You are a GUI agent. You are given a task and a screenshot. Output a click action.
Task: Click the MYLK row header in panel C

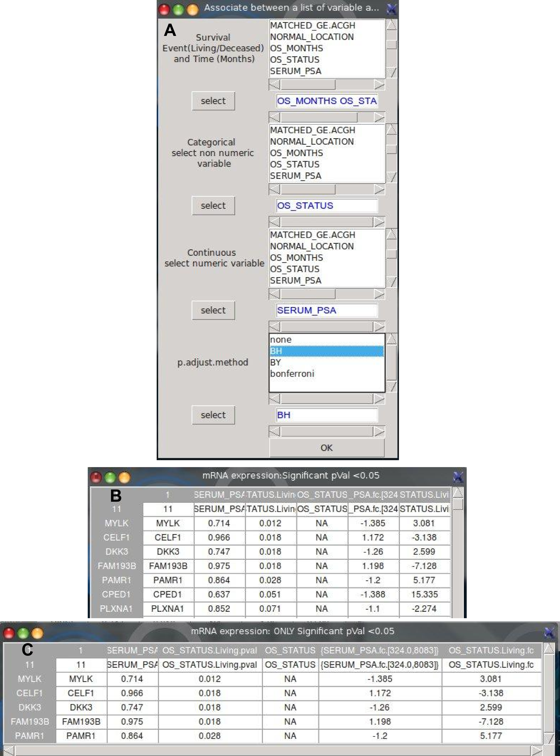click(29, 679)
